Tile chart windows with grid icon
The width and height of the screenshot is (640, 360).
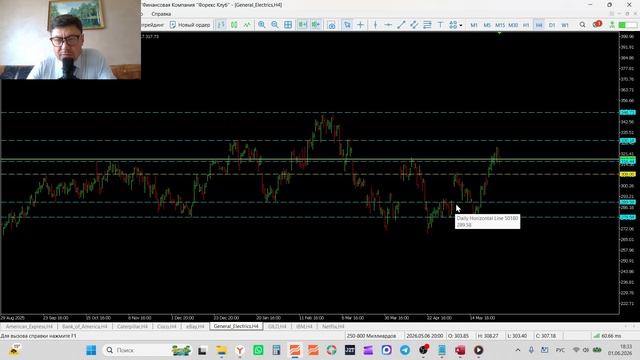[288, 25]
